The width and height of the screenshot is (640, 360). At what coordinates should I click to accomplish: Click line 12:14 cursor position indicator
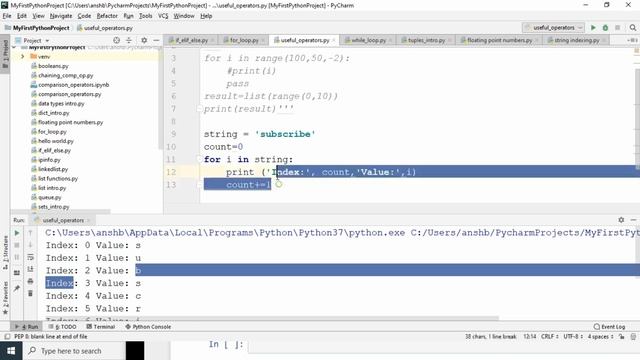529,337
